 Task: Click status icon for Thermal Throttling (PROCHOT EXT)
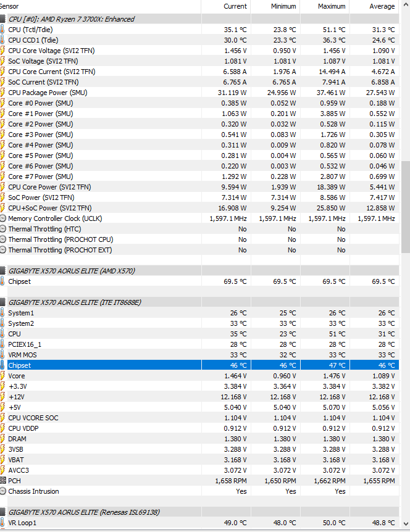(x=2, y=250)
